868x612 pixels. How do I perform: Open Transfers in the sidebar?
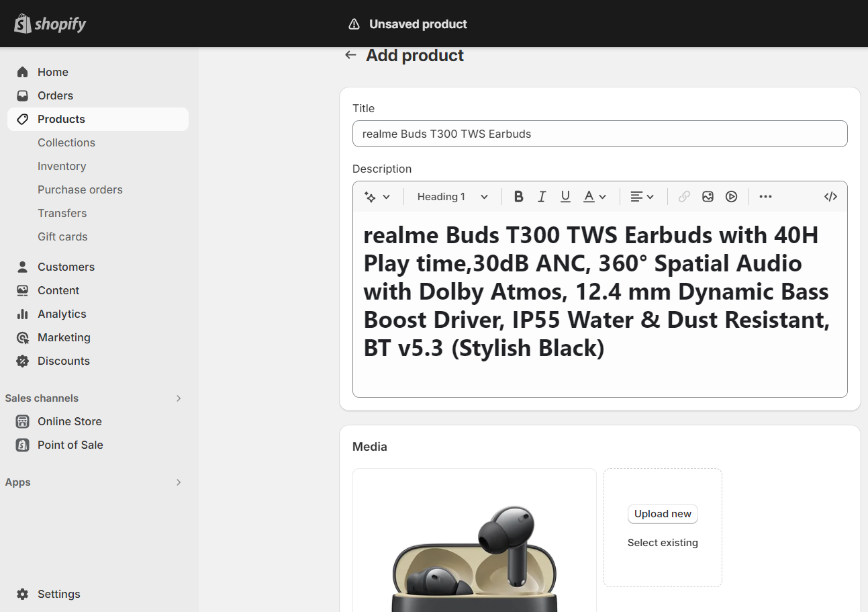[x=62, y=213]
